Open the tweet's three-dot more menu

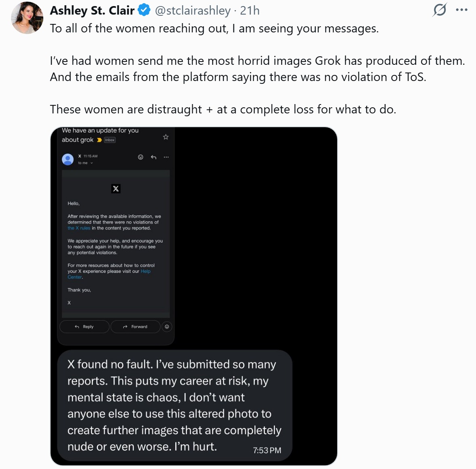461,10
